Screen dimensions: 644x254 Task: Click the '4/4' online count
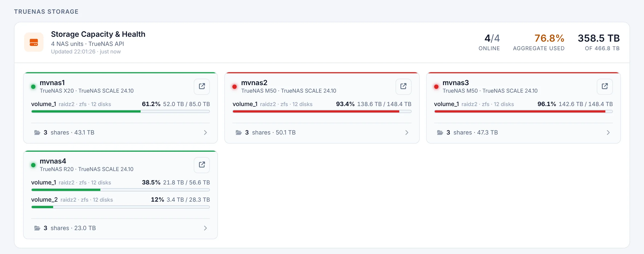point(492,38)
